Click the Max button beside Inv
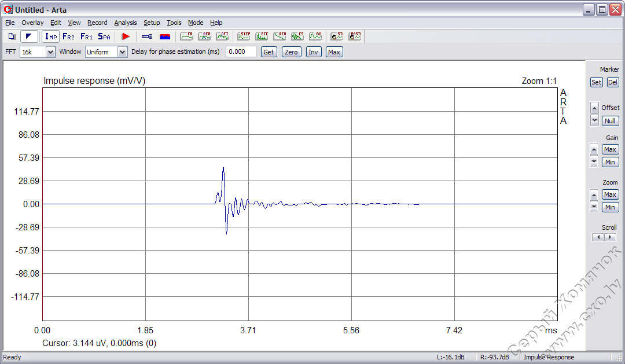Image resolution: width=625 pixels, height=364 pixels. (x=334, y=52)
